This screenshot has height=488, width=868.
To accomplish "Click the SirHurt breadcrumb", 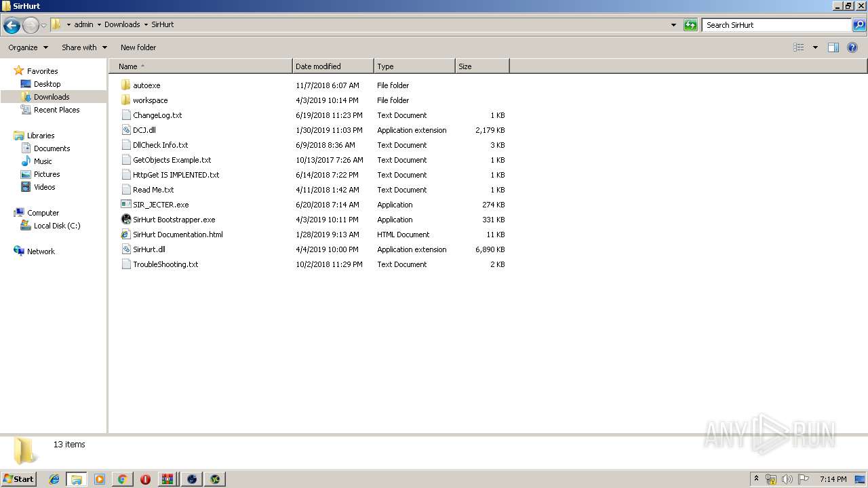I will pyautogui.click(x=163, y=24).
